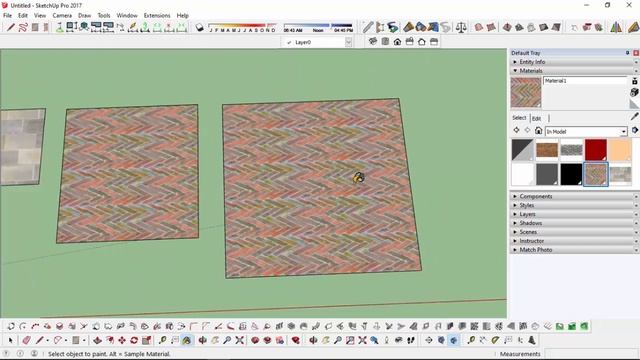
Task: Click the balance scale extension icon
Action: [461, 27]
